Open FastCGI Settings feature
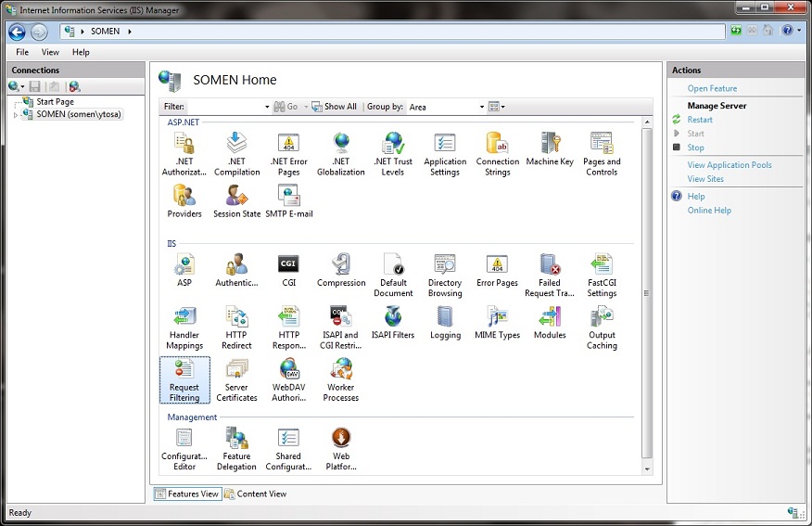 602,276
